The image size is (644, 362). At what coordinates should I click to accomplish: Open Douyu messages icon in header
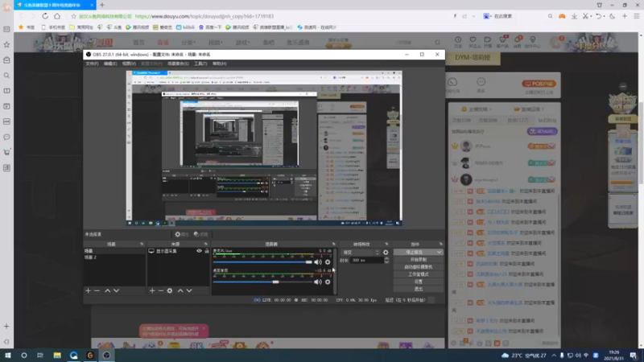(x=518, y=42)
